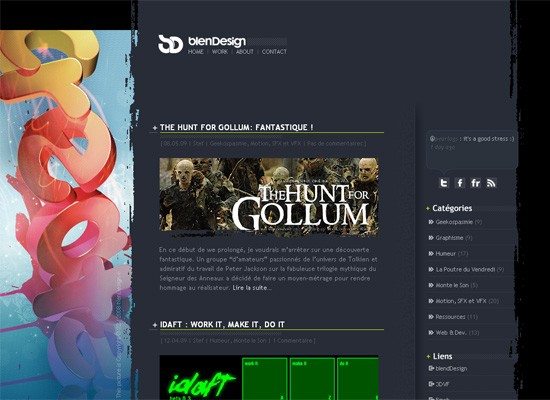
Task: Open the CONTACT menu item
Action: pyautogui.click(x=274, y=52)
